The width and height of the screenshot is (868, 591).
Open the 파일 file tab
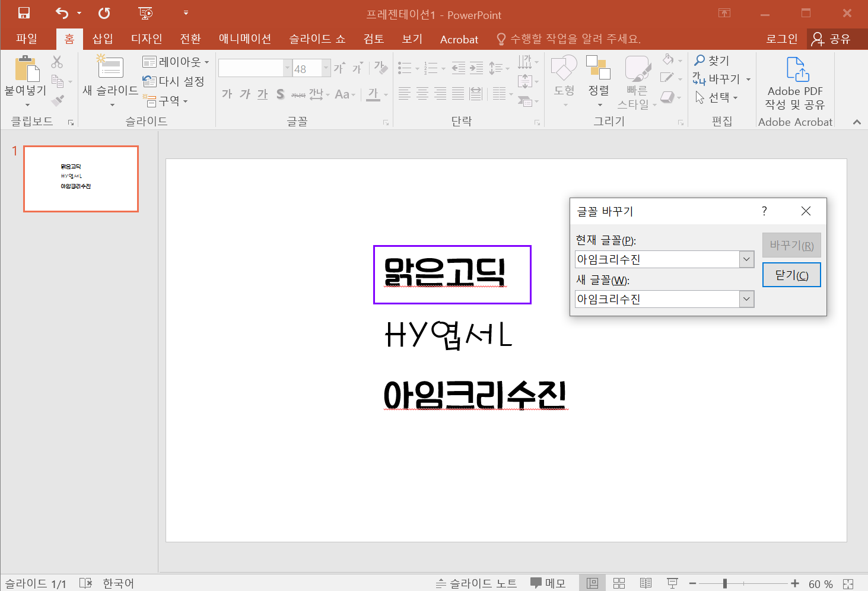(x=27, y=39)
